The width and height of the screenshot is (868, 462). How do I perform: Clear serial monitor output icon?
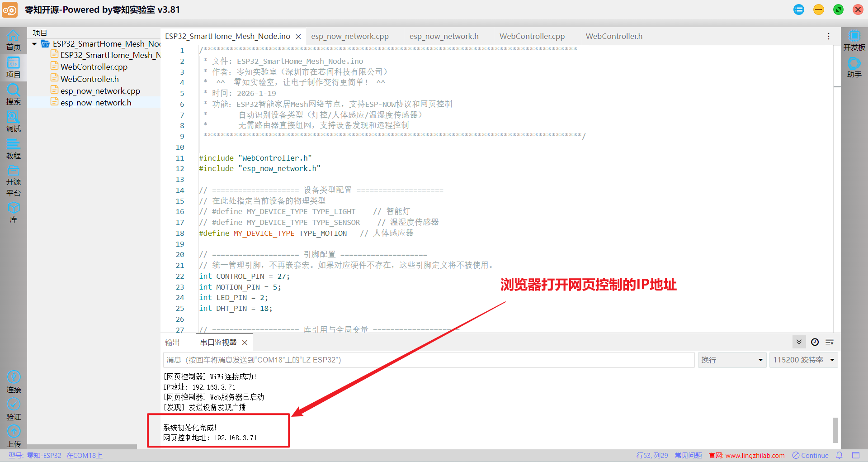[x=830, y=342]
